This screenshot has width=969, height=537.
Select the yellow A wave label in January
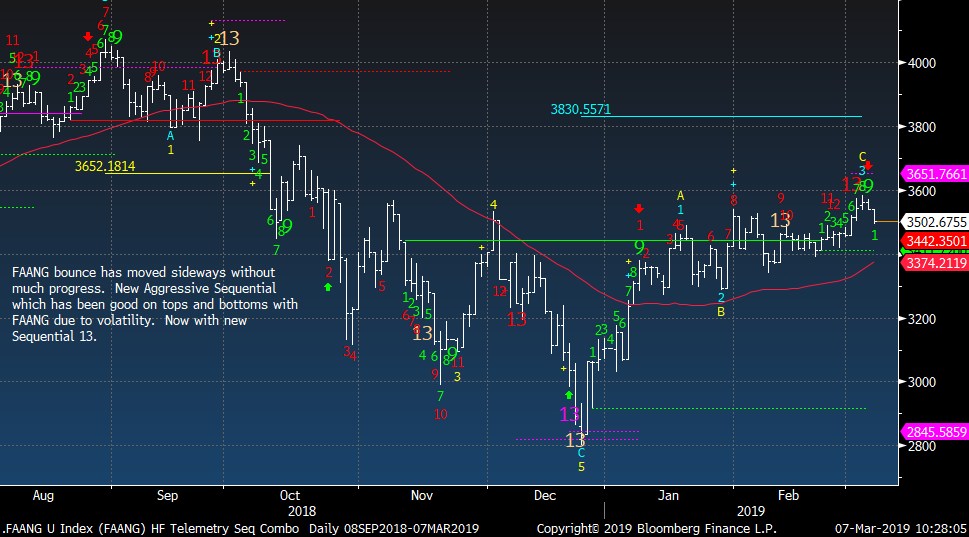point(680,196)
